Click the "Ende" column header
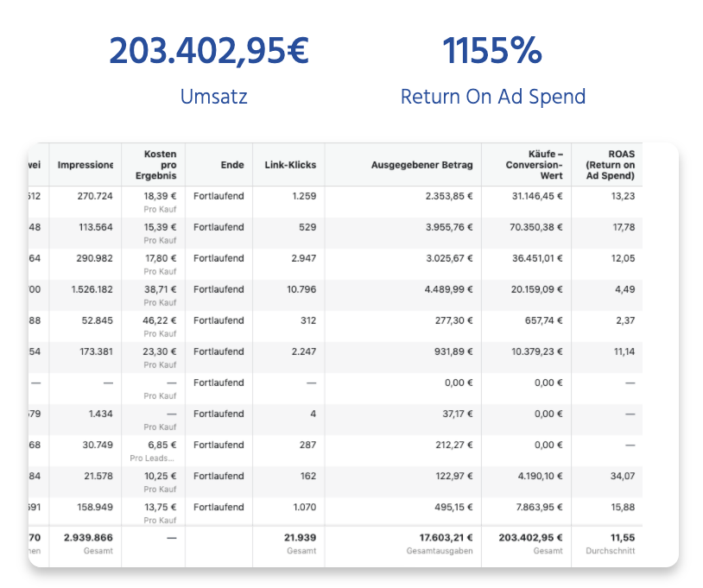Screen dimensions: 703x588 coord(232,165)
